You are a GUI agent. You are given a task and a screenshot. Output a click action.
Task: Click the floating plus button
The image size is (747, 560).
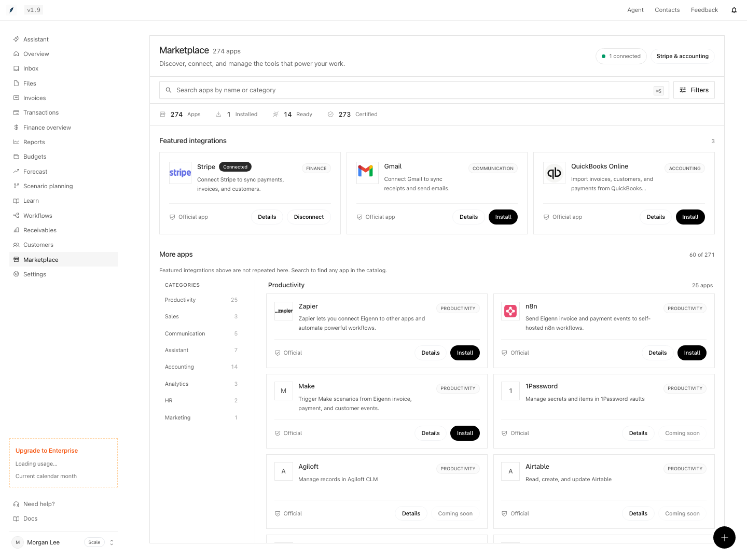point(724,537)
